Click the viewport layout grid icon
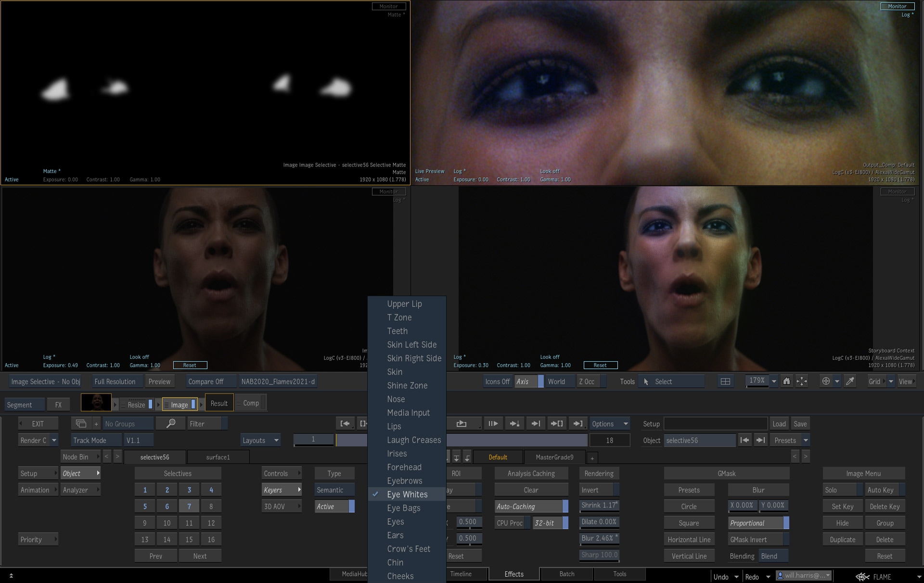This screenshot has width=924, height=583. point(725,381)
